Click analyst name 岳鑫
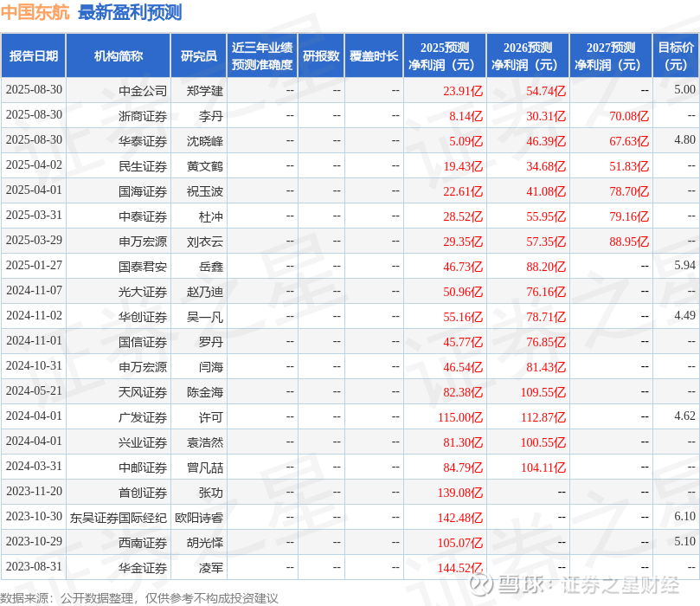 pos(211,266)
